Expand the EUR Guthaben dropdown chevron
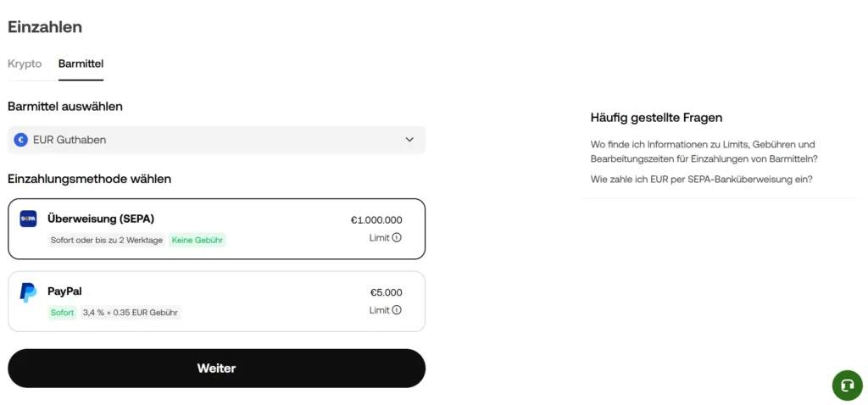The width and height of the screenshot is (868, 405). (x=409, y=140)
